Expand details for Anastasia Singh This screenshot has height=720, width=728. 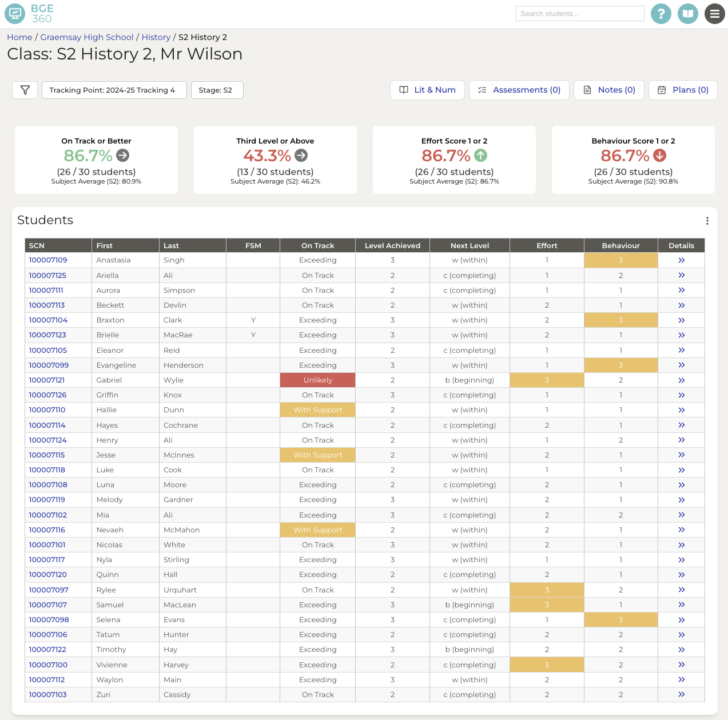681,260
